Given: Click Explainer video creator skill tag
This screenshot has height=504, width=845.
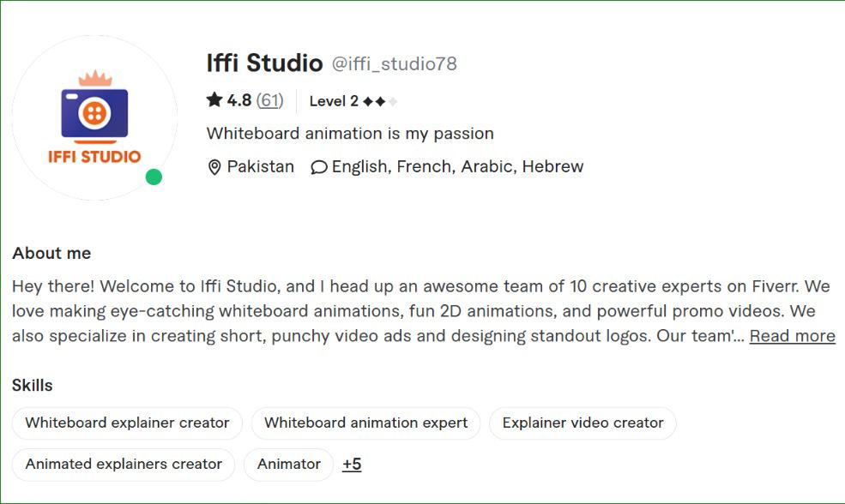Looking at the screenshot, I should click(582, 423).
